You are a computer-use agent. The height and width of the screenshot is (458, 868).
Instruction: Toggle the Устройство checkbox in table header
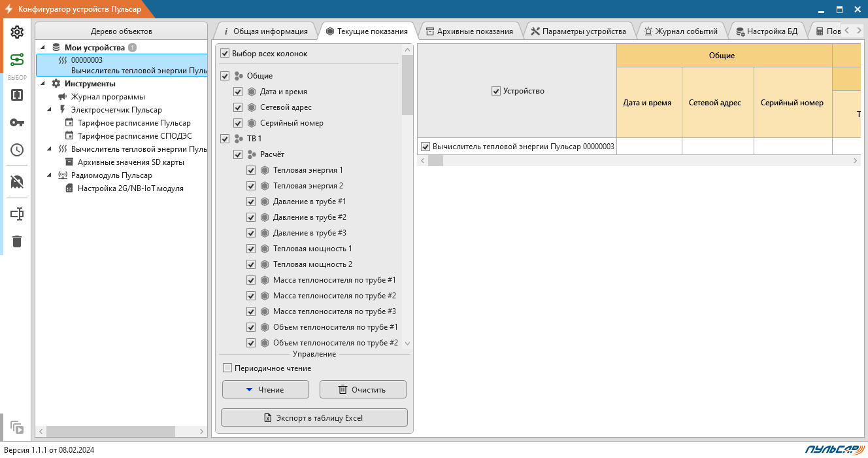[495, 92]
